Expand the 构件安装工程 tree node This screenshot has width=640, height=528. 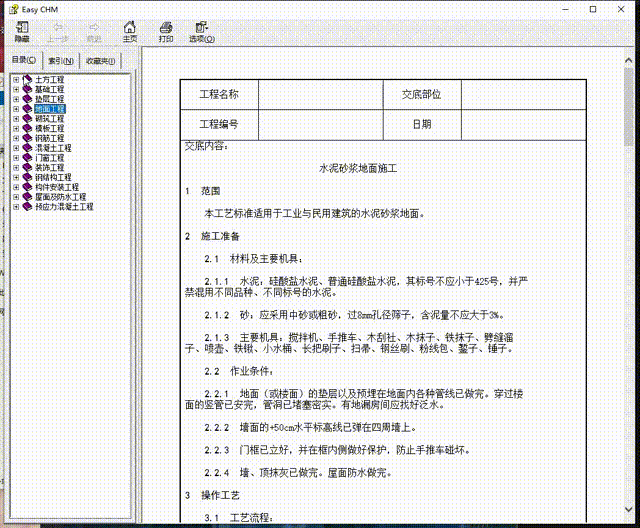pyautogui.click(x=16, y=187)
